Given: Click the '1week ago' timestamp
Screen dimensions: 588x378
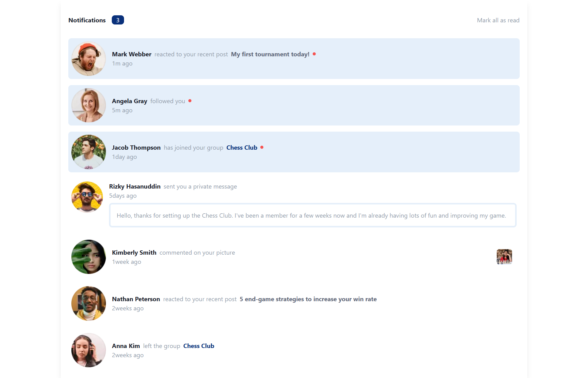Looking at the screenshot, I should 126,262.
